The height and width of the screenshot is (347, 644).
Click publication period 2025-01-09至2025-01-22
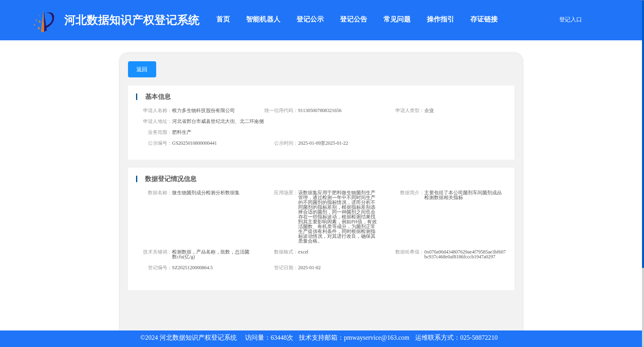[x=323, y=143]
